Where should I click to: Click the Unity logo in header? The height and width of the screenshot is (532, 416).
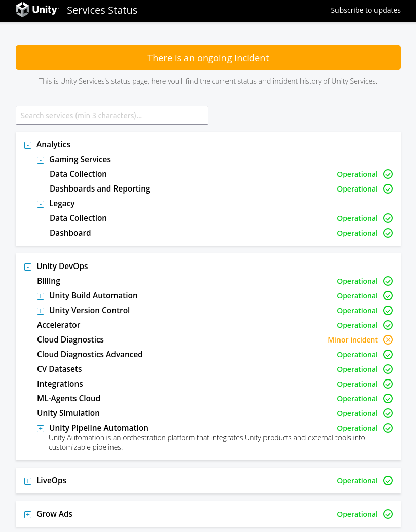coord(37,10)
